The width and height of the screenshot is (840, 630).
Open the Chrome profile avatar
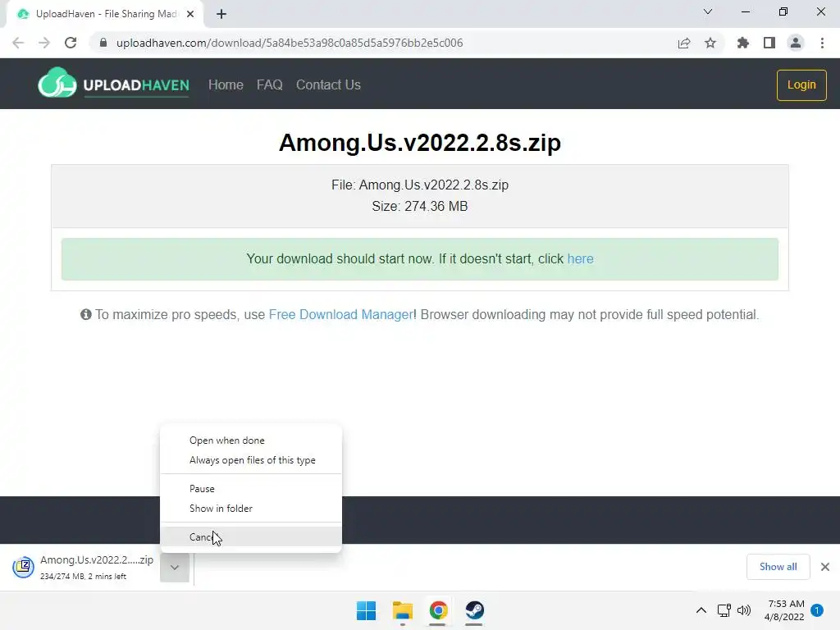pos(796,43)
